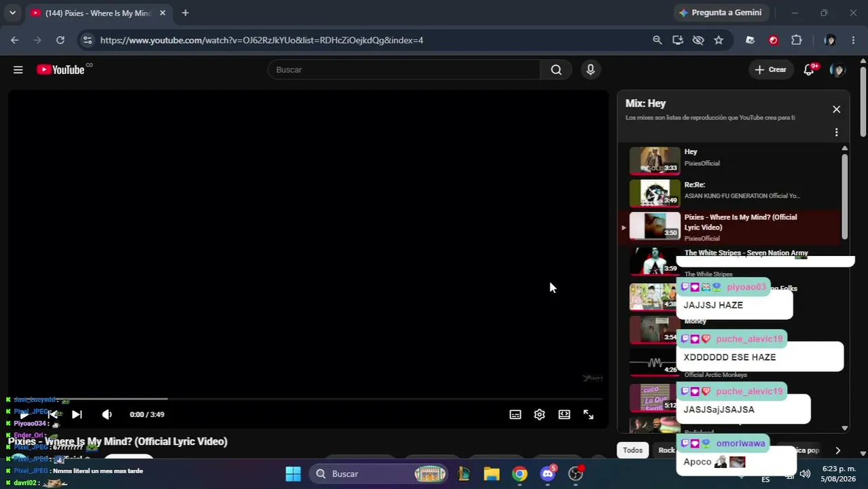Click chat username piyoao03
Image resolution: width=868 pixels, height=489 pixels.
click(746, 287)
